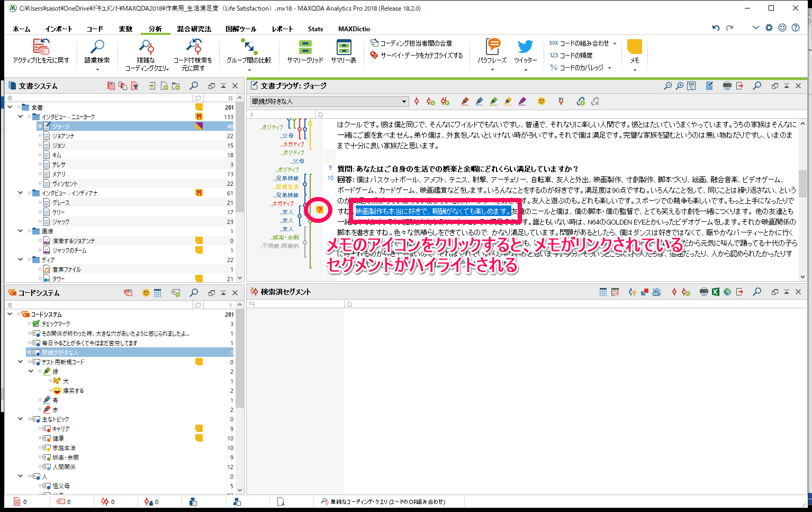Toggle activation dot next to グレース document
Viewport: 812px width, 512px height.
click(x=40, y=203)
